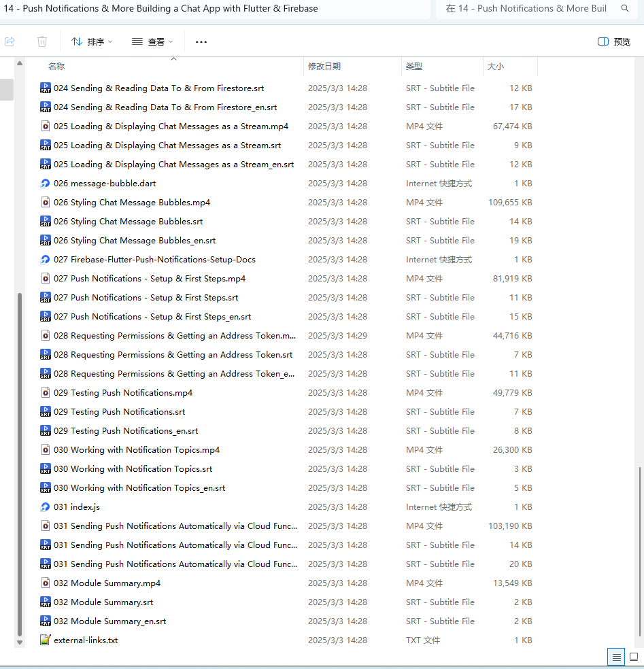Click the shortcut icon of 031 index.js
The width and height of the screenshot is (644, 669).
(x=46, y=507)
